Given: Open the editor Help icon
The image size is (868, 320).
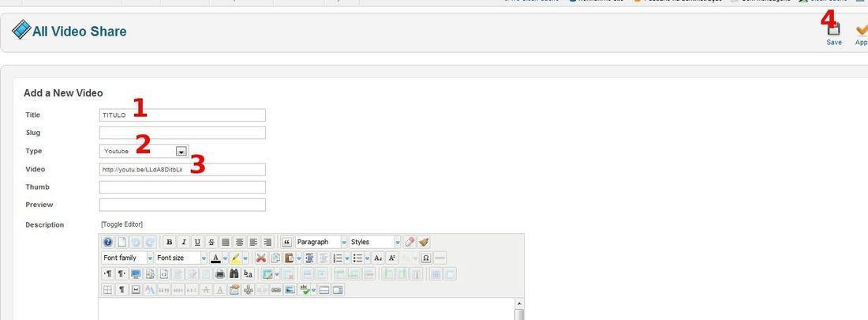Looking at the screenshot, I should click(107, 242).
